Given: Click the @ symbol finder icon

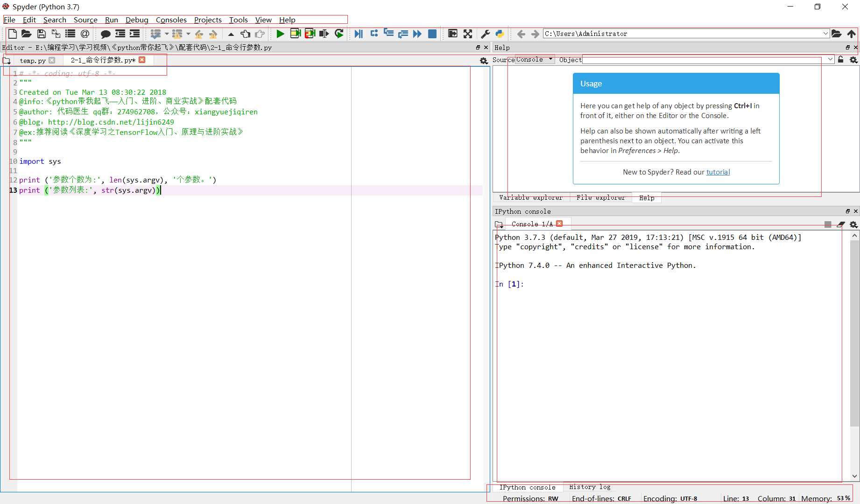Looking at the screenshot, I should tap(85, 34).
